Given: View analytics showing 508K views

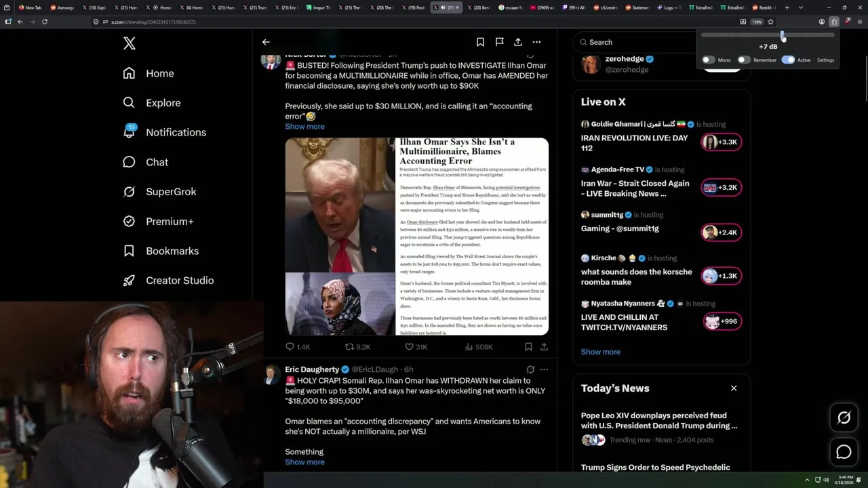Looking at the screenshot, I should coord(479,347).
